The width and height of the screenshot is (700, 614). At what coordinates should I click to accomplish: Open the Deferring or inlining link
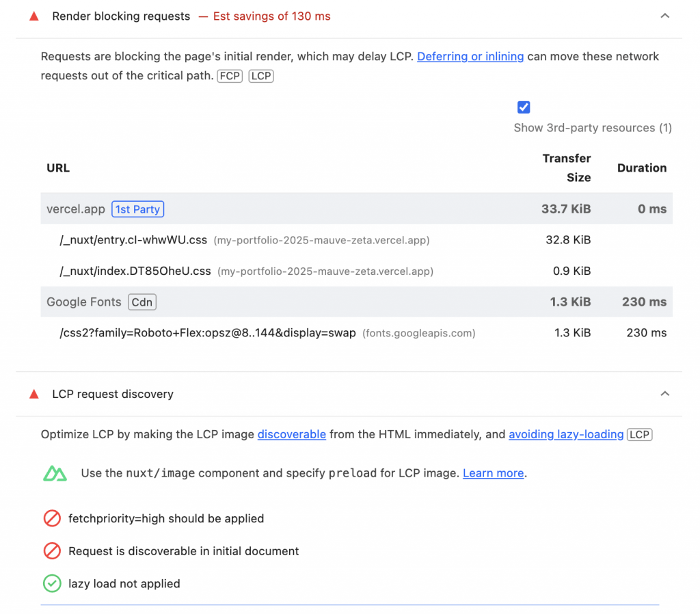point(470,57)
